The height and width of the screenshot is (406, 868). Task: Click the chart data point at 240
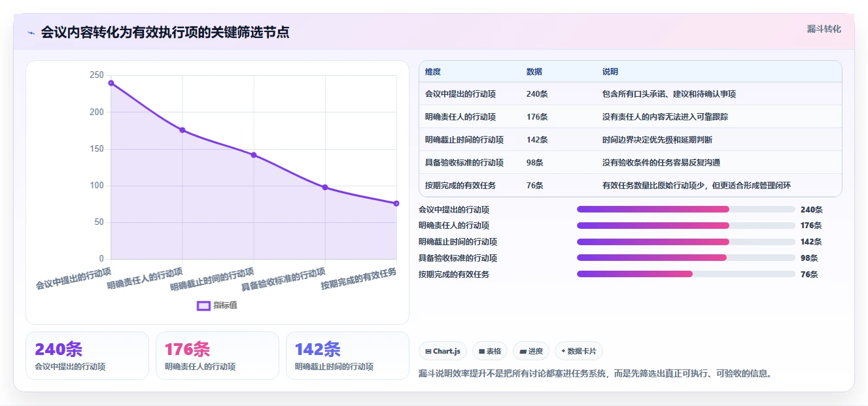[111, 83]
